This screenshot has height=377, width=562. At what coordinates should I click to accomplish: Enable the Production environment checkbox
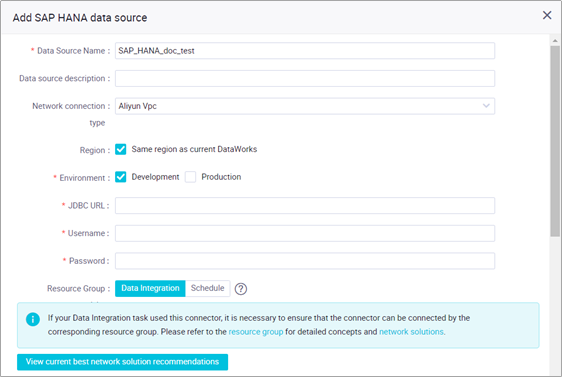point(190,177)
